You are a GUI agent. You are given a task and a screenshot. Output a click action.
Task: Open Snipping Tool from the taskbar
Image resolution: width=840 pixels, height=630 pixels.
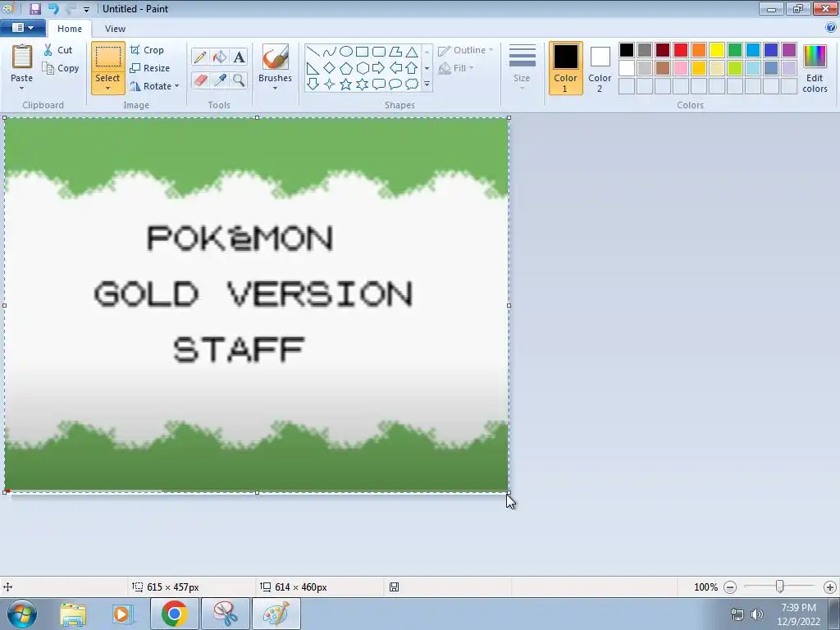(226, 614)
